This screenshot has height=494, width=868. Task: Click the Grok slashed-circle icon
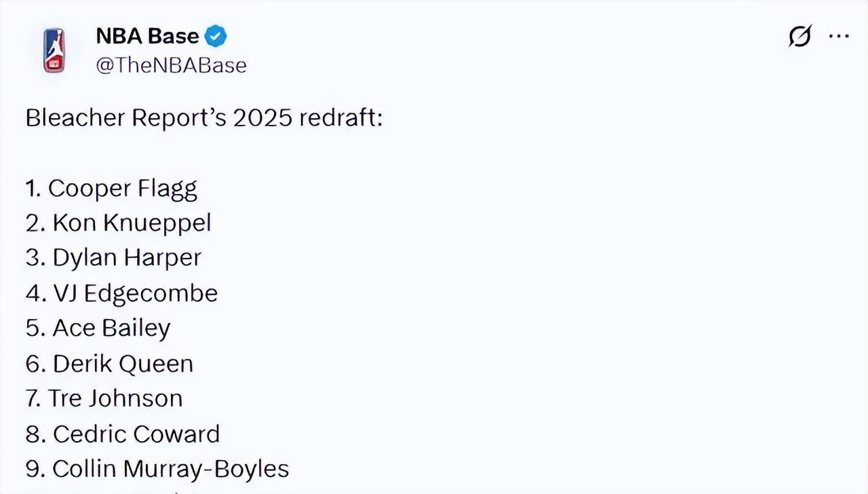(800, 37)
